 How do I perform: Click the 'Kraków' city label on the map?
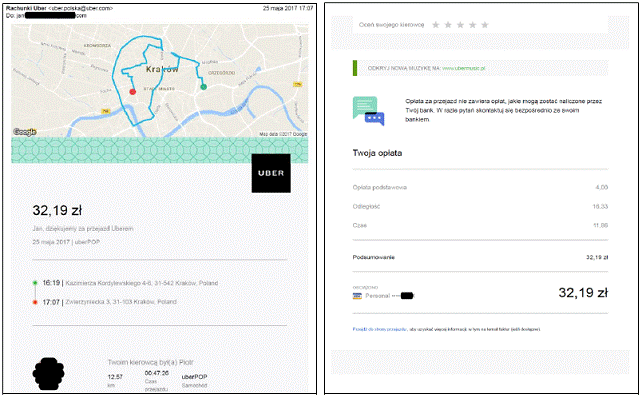tap(162, 69)
